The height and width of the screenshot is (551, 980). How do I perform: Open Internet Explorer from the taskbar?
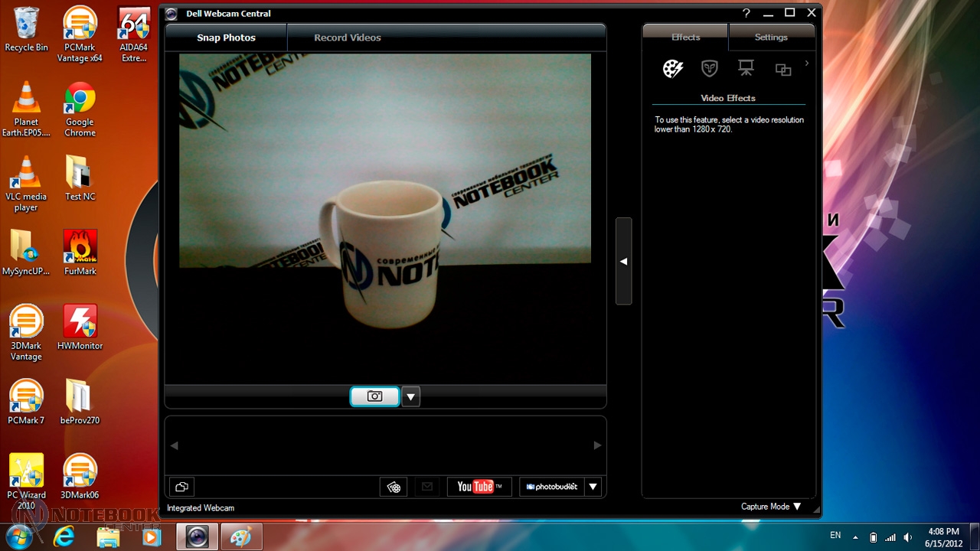64,536
